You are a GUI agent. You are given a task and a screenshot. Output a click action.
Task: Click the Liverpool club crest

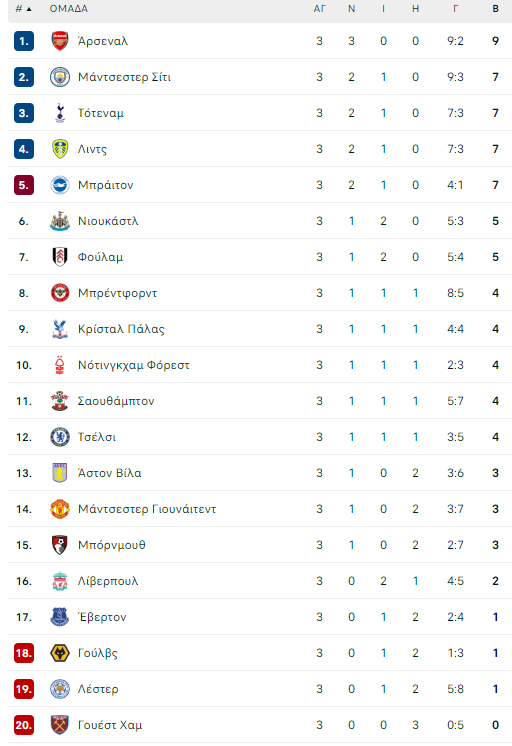pos(60,581)
